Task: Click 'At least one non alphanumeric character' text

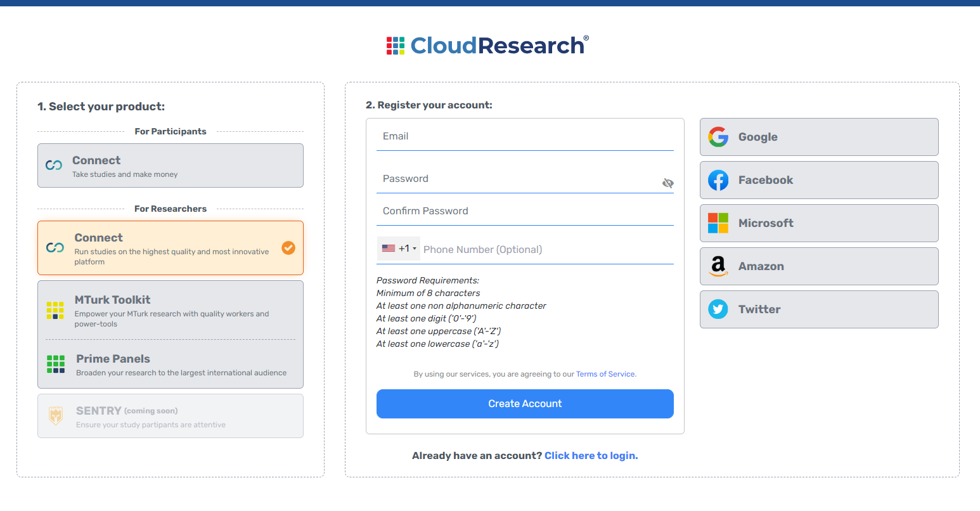Action: [461, 306]
